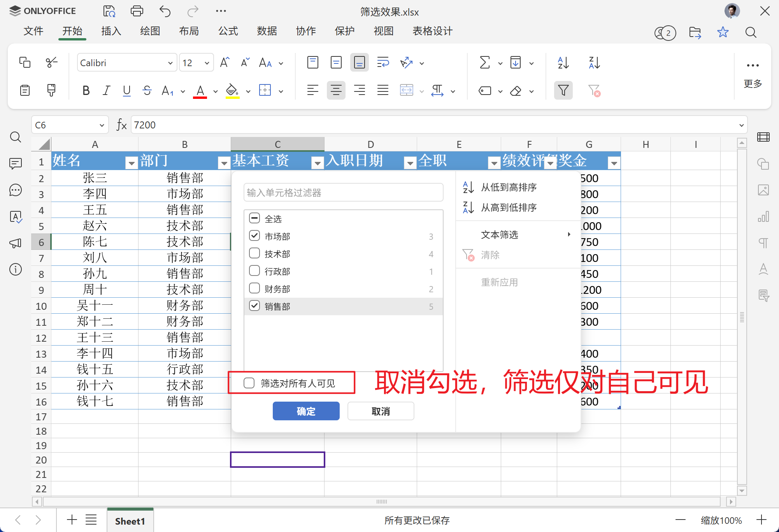Toggle bold formatting
The image size is (779, 532).
pyautogui.click(x=86, y=90)
